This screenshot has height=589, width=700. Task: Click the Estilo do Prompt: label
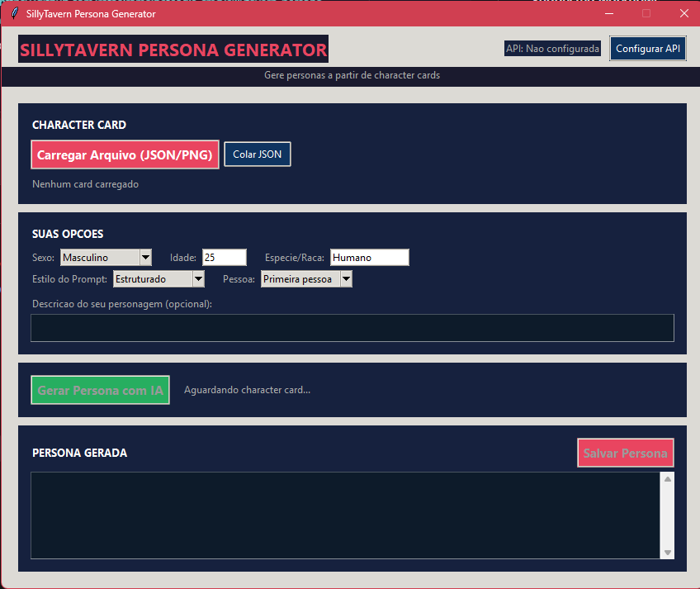pos(69,279)
